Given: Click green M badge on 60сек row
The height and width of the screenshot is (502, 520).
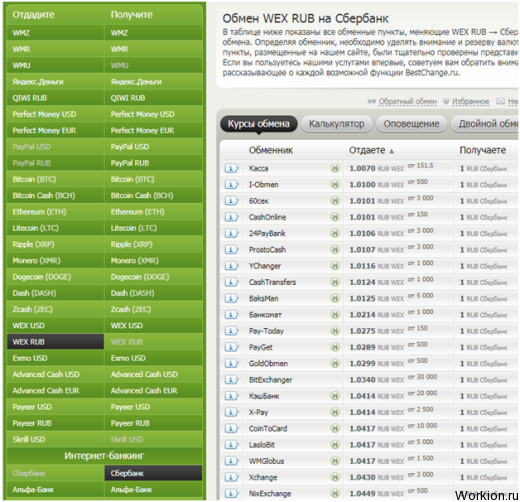Looking at the screenshot, I should pyautogui.click(x=335, y=201).
